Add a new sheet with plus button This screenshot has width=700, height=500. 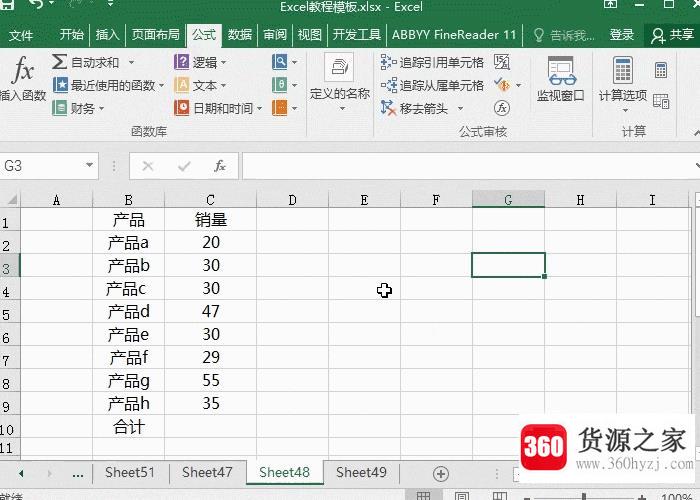(441, 474)
